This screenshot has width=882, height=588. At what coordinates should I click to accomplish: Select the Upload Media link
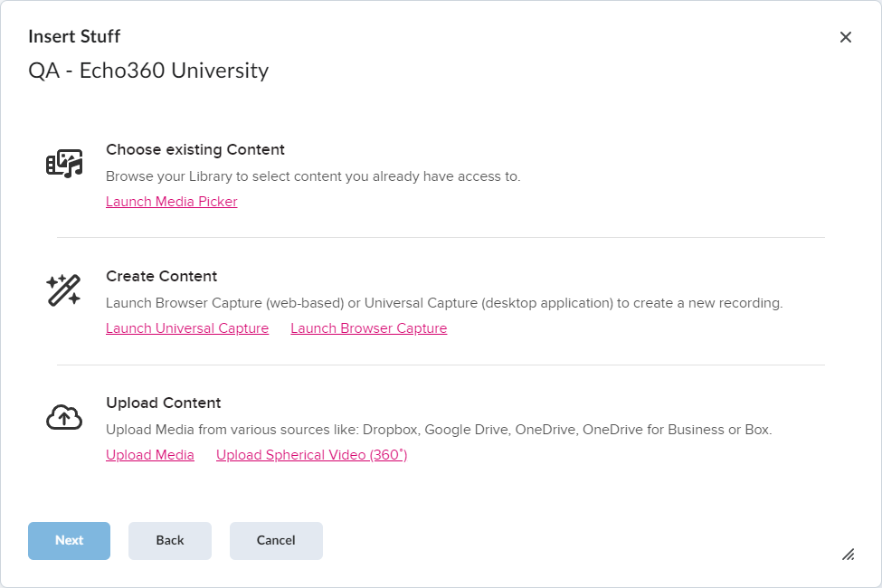point(150,455)
